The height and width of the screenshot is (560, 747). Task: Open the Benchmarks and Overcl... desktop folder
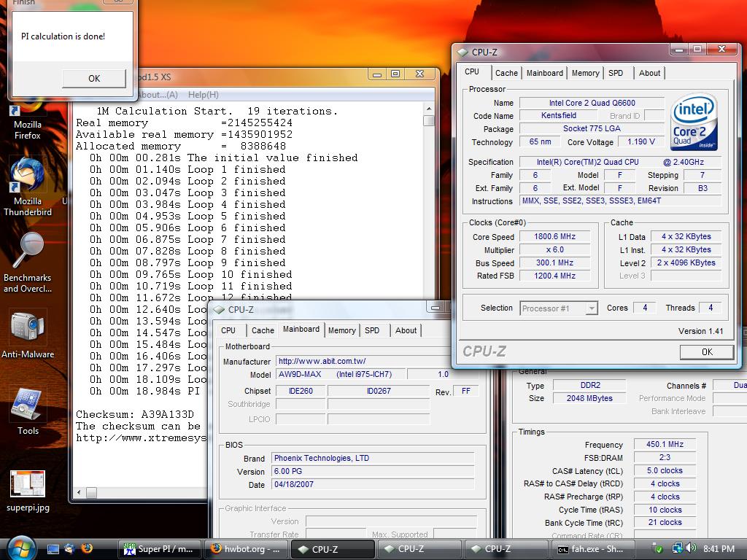[x=28, y=262]
